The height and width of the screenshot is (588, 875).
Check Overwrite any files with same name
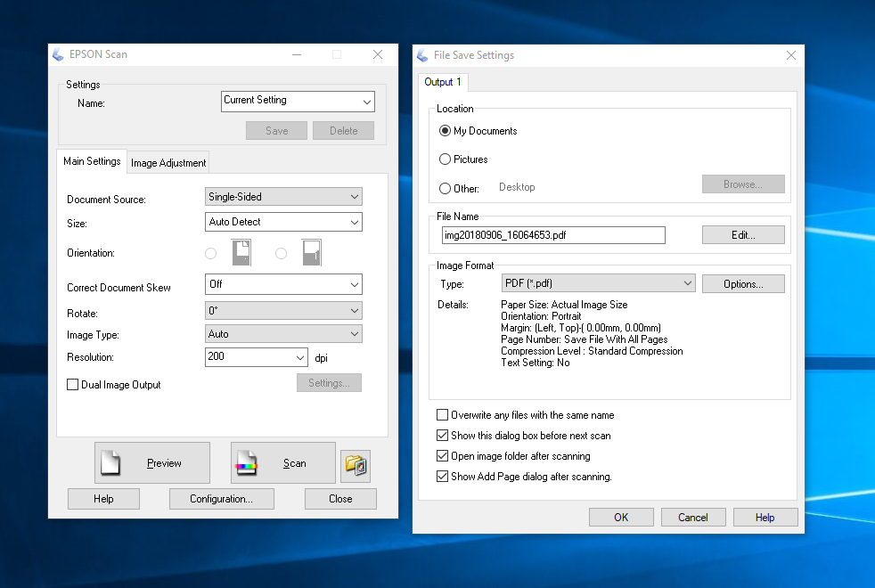443,415
